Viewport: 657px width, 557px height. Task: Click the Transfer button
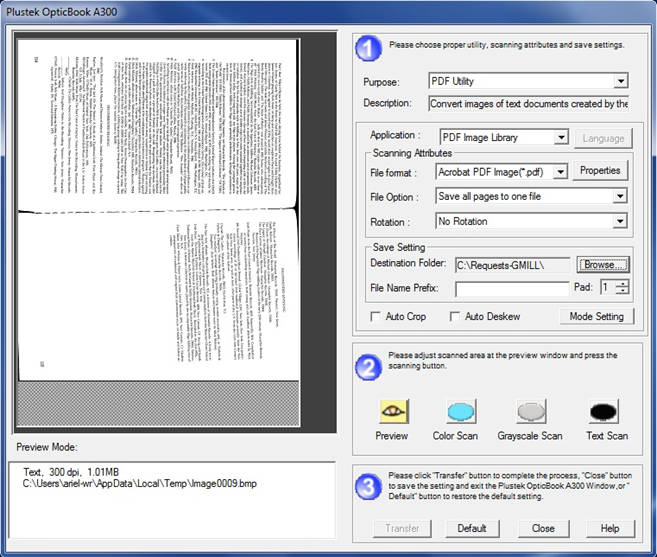[x=402, y=529]
